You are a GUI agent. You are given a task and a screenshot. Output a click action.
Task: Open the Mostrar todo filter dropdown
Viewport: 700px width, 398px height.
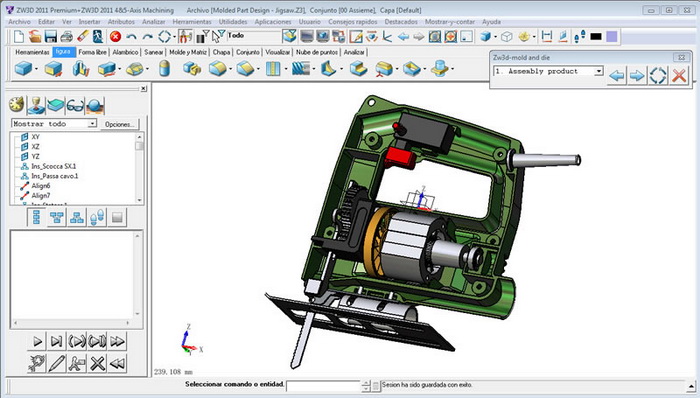(x=54, y=124)
